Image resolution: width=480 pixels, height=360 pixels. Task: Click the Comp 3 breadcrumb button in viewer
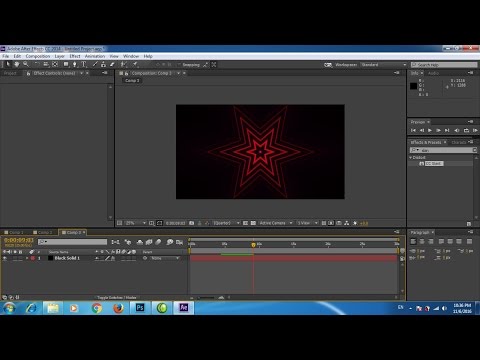coord(132,81)
